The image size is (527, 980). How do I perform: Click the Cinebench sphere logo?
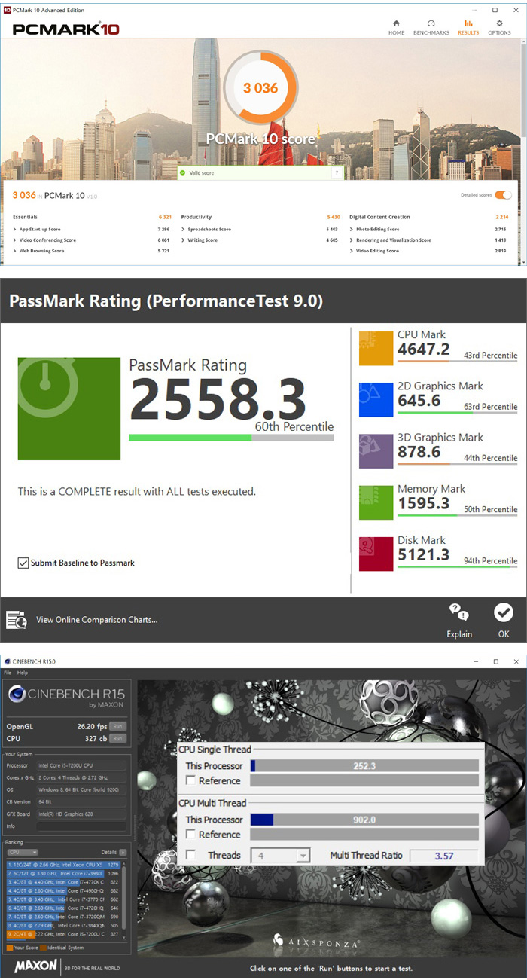pyautogui.click(x=18, y=695)
